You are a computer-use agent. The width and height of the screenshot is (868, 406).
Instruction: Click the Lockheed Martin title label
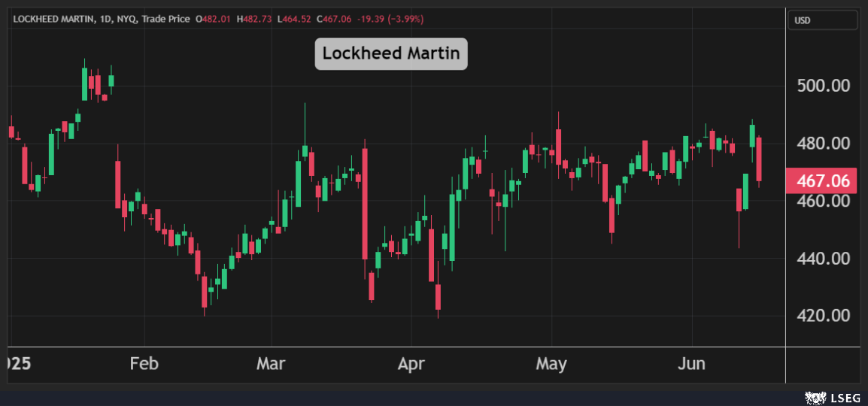pos(390,53)
